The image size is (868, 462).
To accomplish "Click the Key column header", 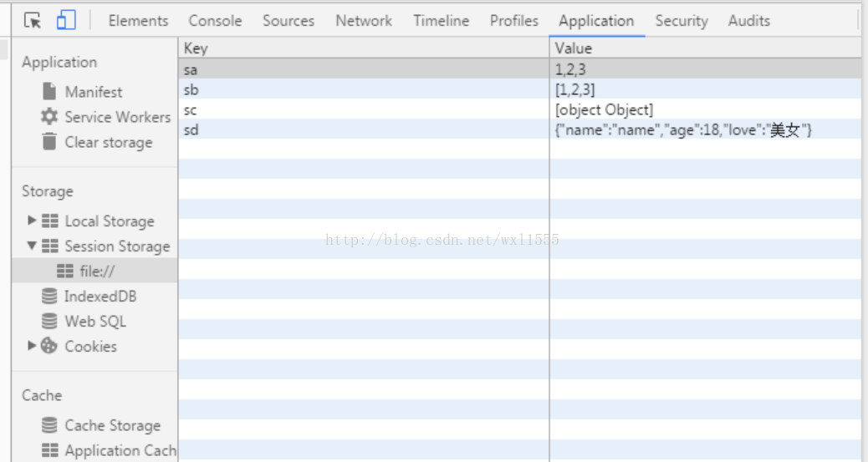I will [364, 48].
